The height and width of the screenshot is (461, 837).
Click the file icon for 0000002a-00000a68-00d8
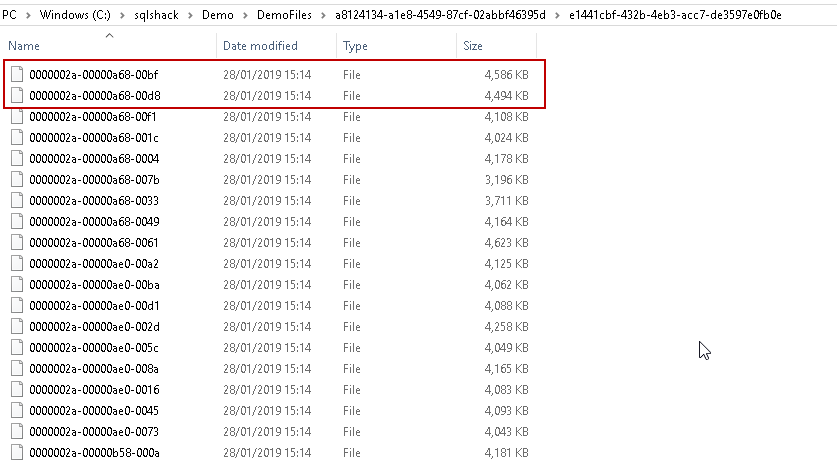point(17,96)
